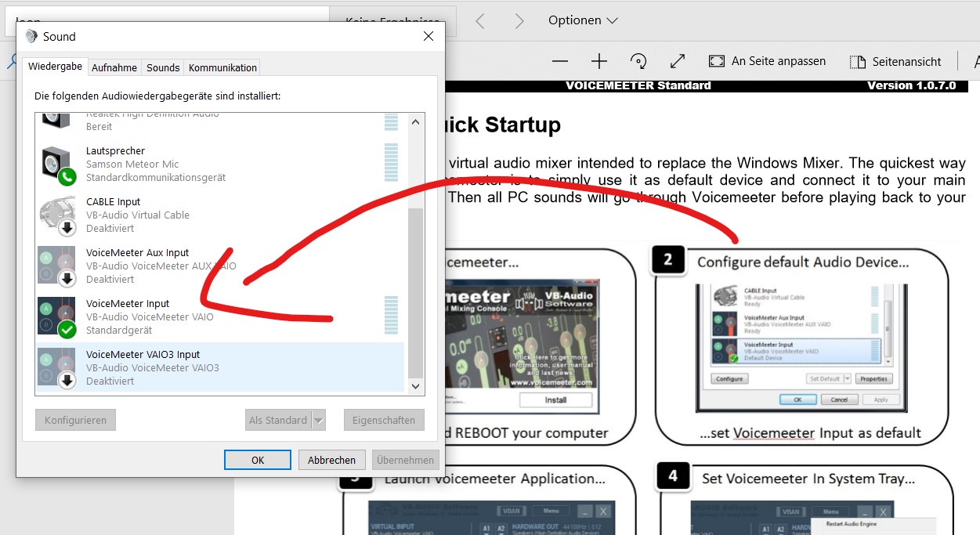Switch to the Sounds tab
Screen dimensions: 980x535
coord(163,67)
